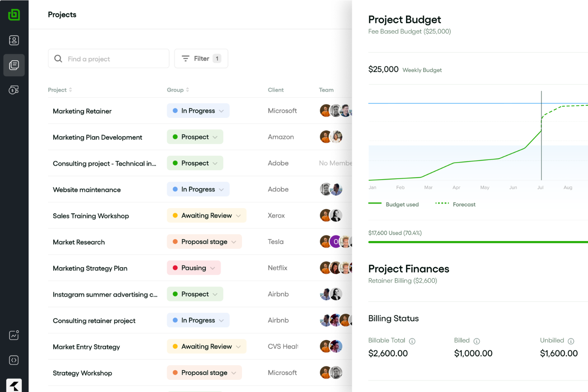Open Marketing Plan Development Prospect dropdown

point(195,137)
